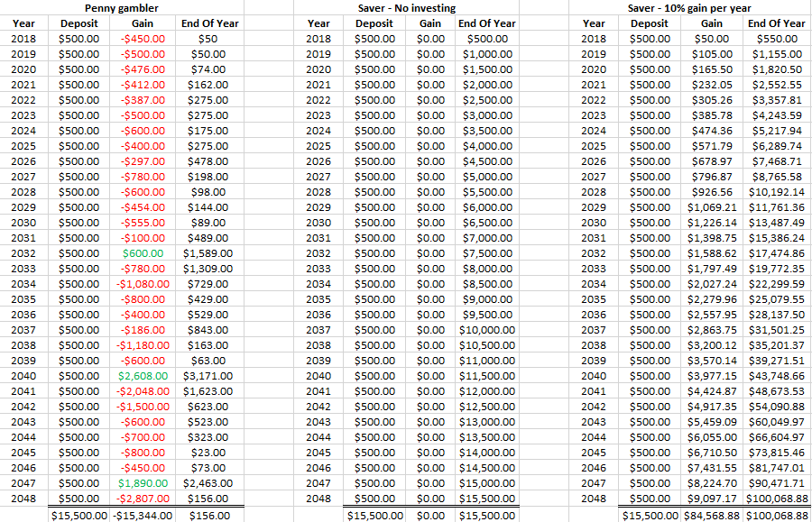Click the Penny gambler total gain -$15,344.00
The image size is (812, 522).
point(142,515)
